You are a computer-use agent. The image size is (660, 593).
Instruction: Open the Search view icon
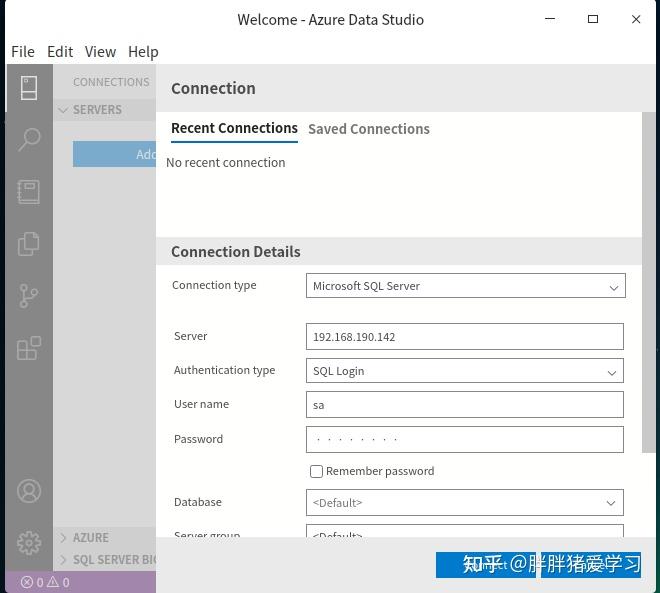(29, 139)
